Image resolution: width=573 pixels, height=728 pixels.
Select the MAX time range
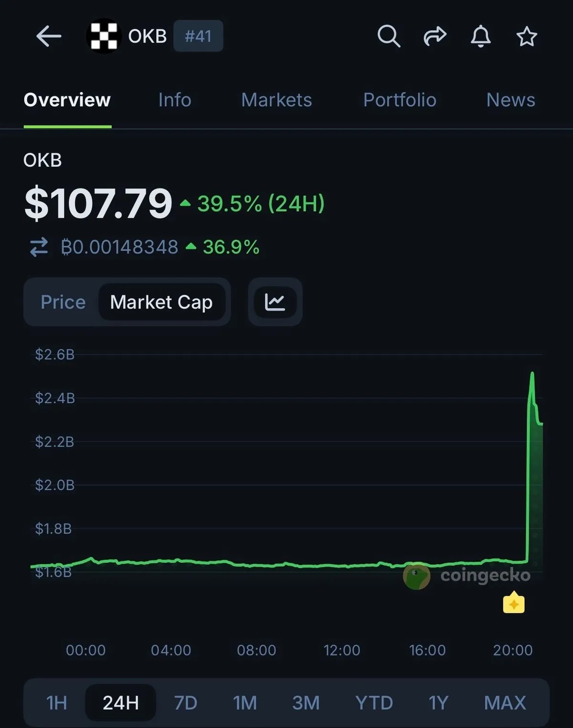pos(505,703)
